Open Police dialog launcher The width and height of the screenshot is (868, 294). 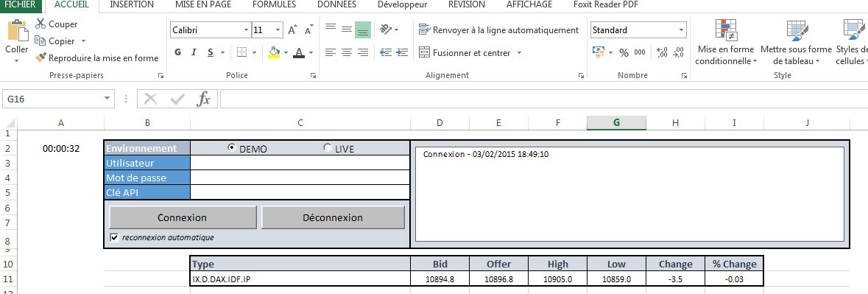coord(313,75)
